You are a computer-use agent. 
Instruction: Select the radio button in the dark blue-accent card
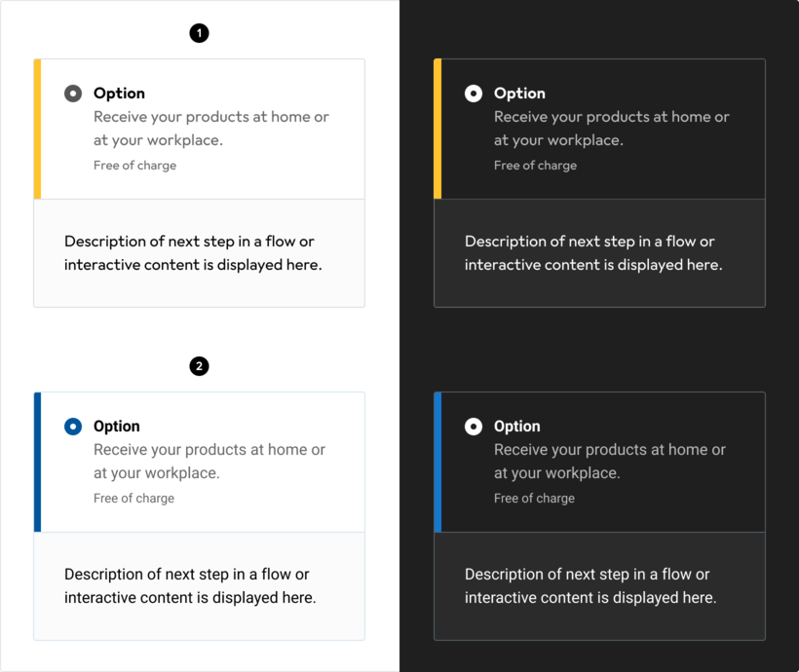tap(474, 427)
